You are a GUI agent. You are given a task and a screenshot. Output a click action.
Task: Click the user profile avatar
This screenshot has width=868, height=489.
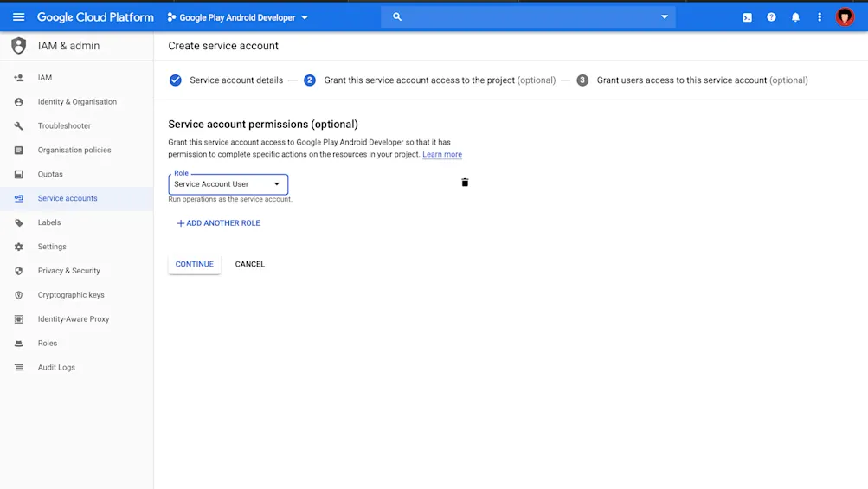845,17
